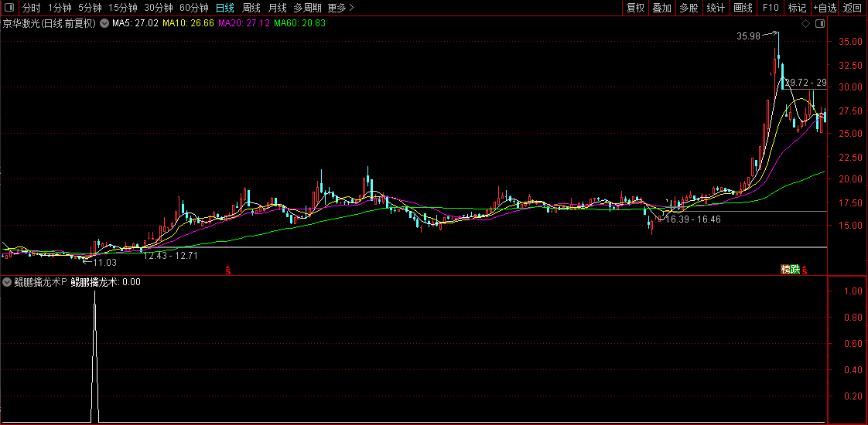Expand the 更多 periods menu
The image size is (868, 425).
[x=340, y=8]
